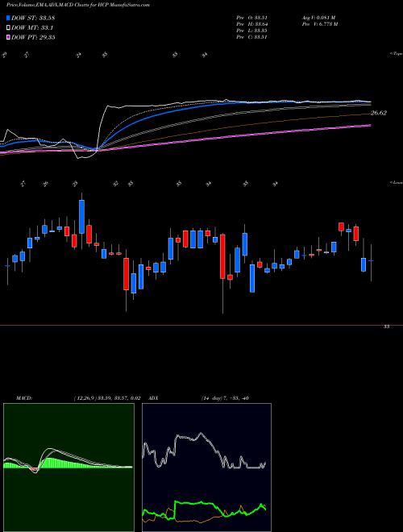This screenshot has width=403, height=532.
Task: Select the 'DOW PT: 29.35' legend text
Action: (33, 37)
